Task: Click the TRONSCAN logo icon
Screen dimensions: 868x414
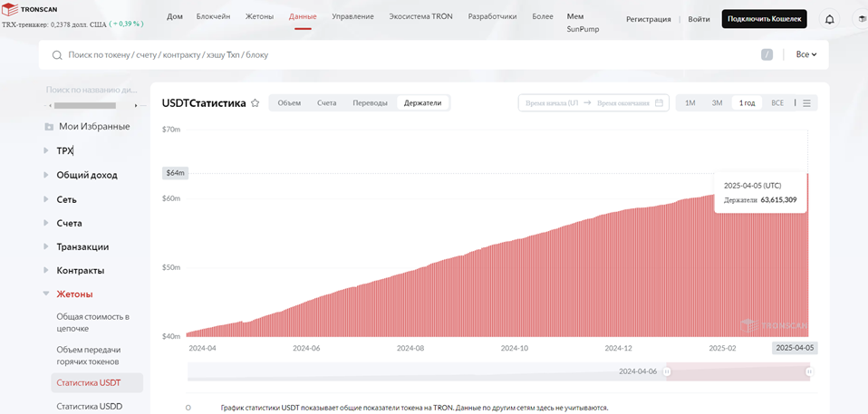Action: click(x=11, y=9)
